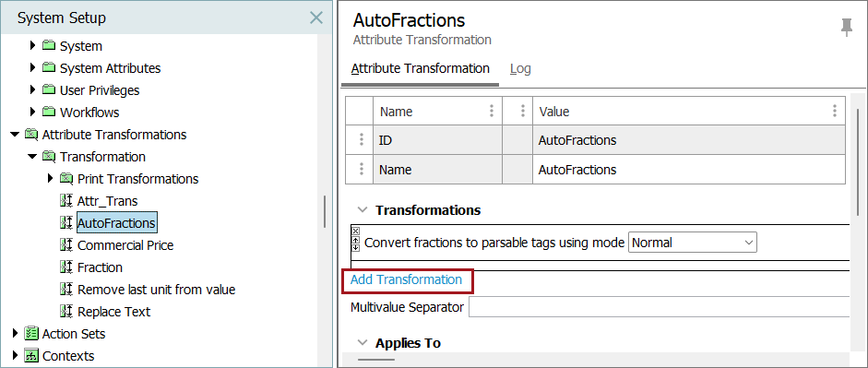Click the Replace Text transformation icon

[x=65, y=312]
